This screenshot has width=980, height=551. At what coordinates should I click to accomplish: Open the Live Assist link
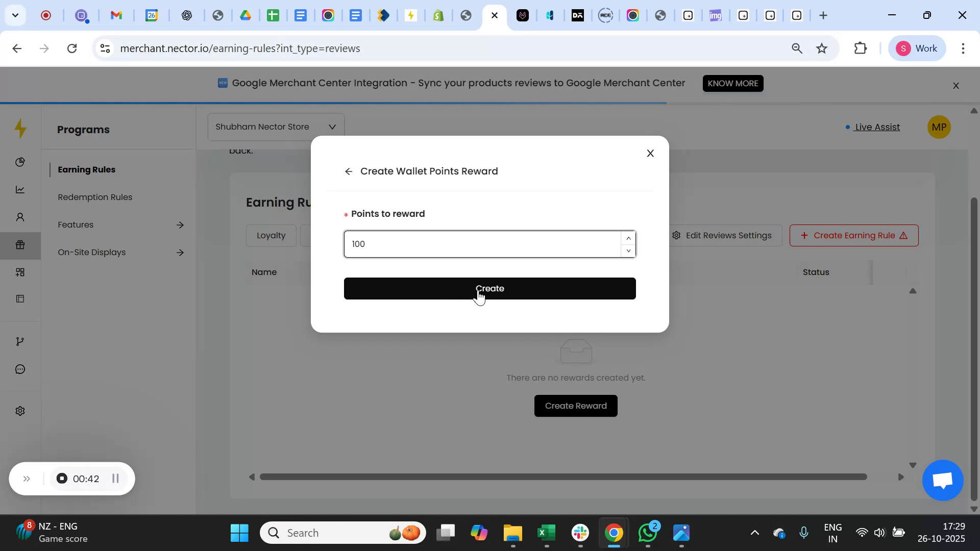876,127
